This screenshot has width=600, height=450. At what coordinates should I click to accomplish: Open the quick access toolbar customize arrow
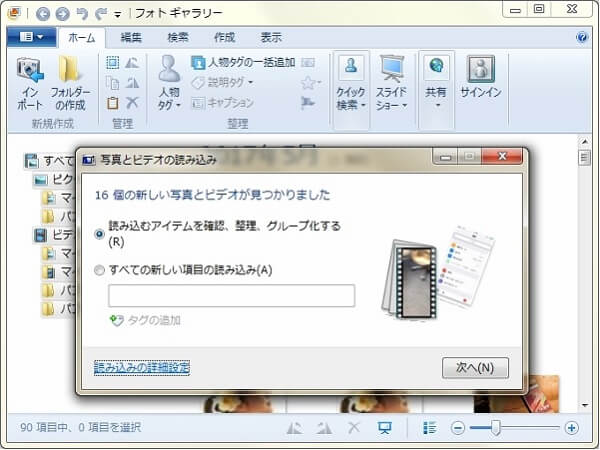(x=118, y=15)
